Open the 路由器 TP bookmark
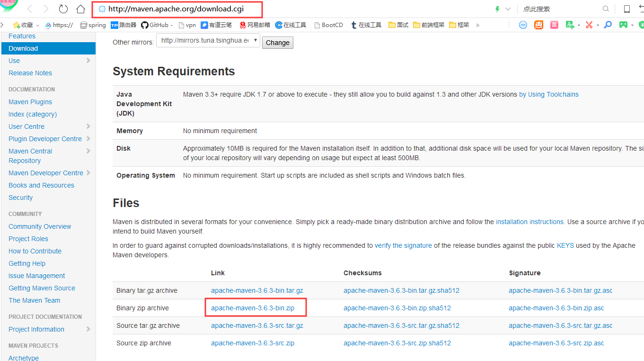Image resolution: width=644 pixels, height=361 pixels. pos(124,25)
